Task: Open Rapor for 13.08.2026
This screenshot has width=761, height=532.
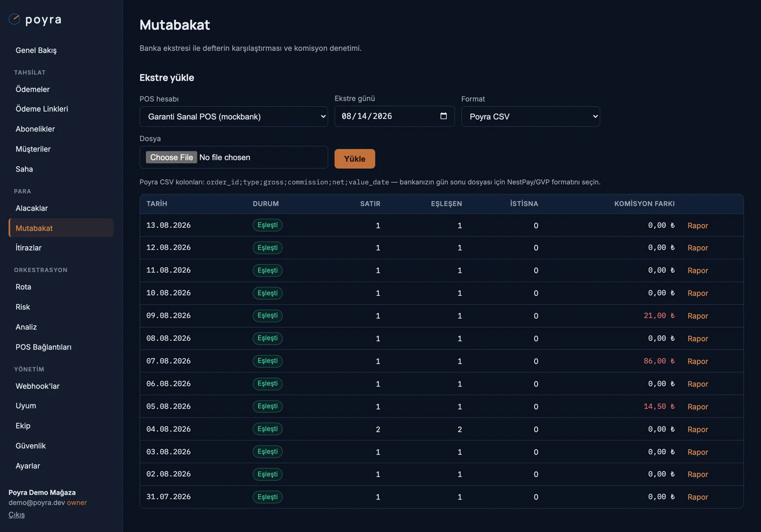Action: tap(698, 225)
